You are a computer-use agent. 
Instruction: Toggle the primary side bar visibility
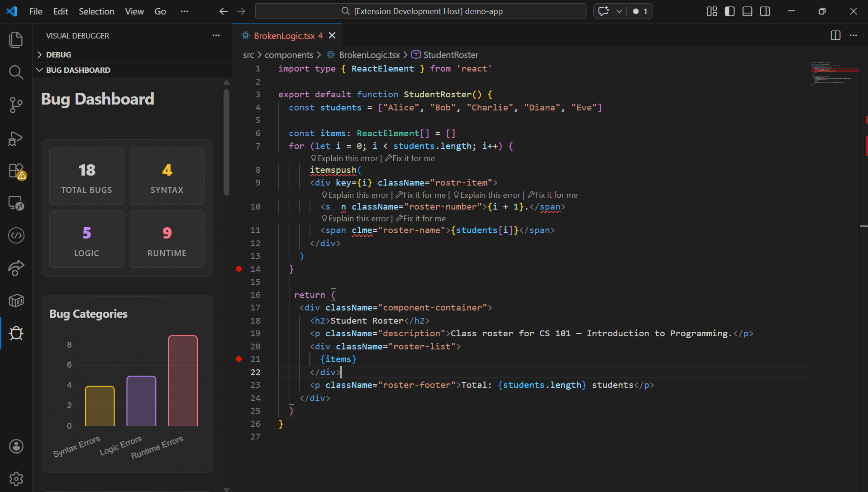(x=730, y=11)
